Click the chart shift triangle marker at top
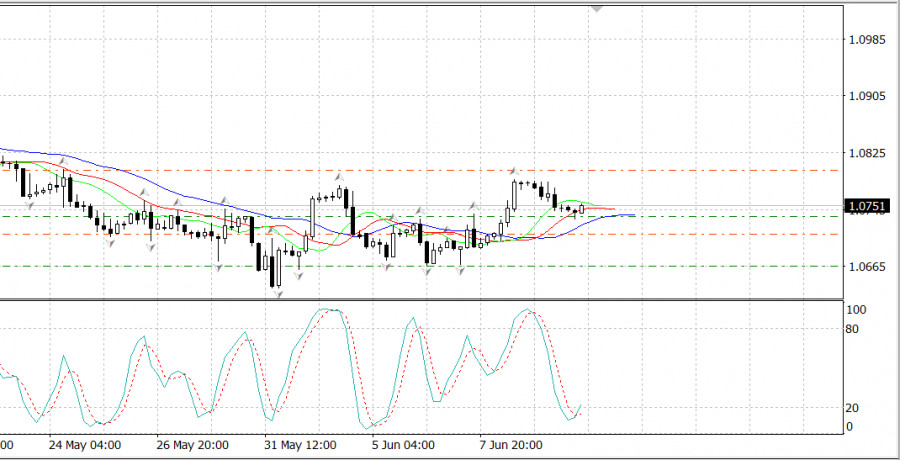 point(597,7)
